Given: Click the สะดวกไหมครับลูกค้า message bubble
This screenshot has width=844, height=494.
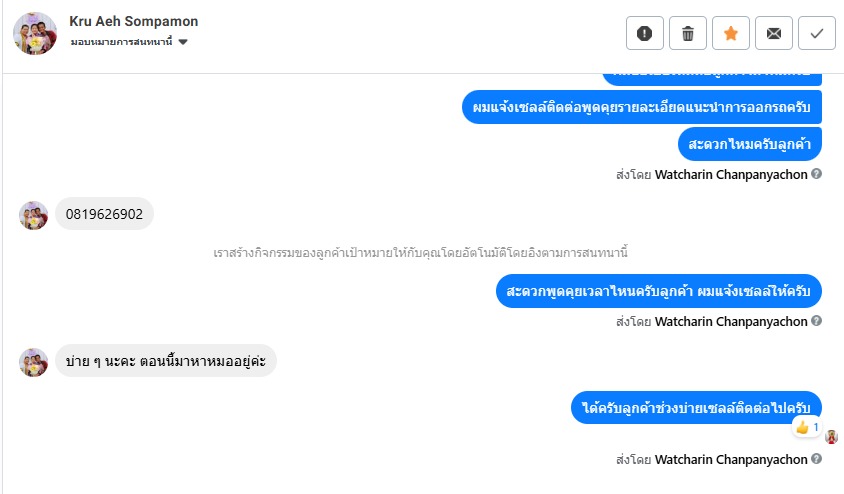Looking at the screenshot, I should [749, 143].
